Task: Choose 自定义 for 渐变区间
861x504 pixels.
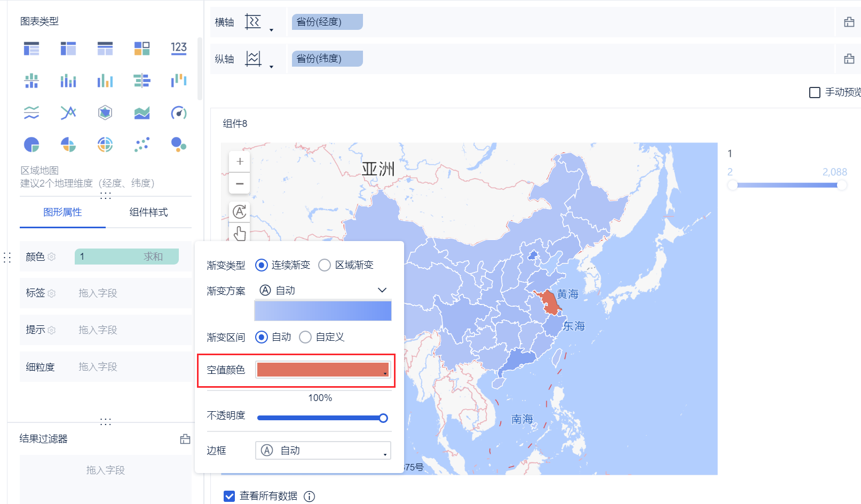Action: point(305,337)
